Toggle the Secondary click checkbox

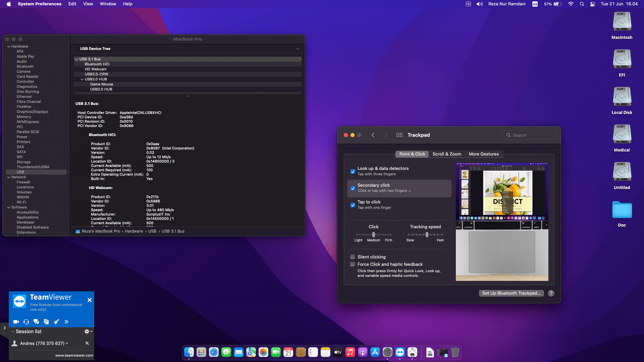click(x=353, y=188)
